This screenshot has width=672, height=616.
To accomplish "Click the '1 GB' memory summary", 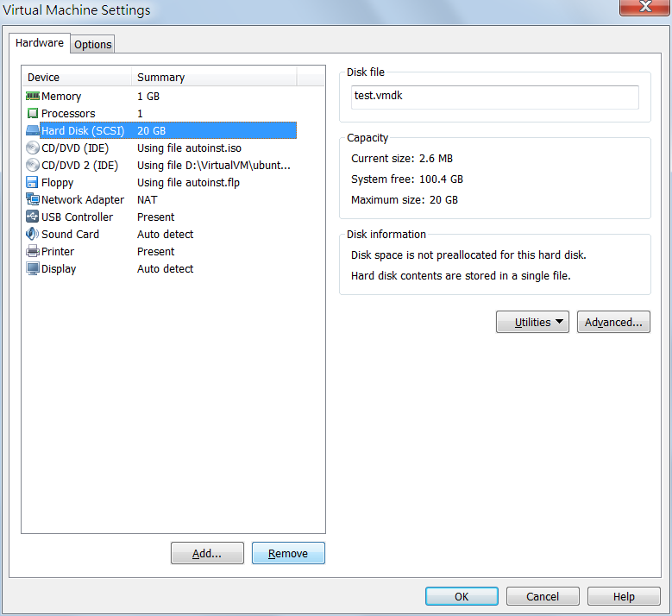I will coord(148,97).
